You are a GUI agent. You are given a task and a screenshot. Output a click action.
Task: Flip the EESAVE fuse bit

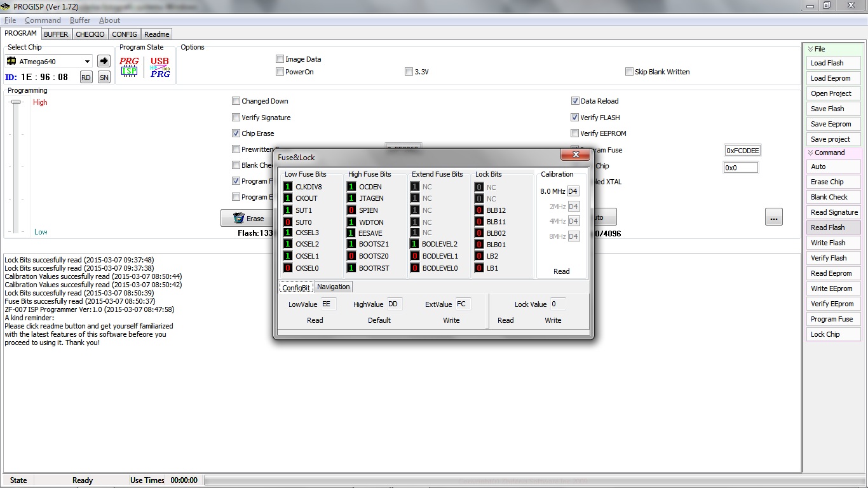[351, 233]
